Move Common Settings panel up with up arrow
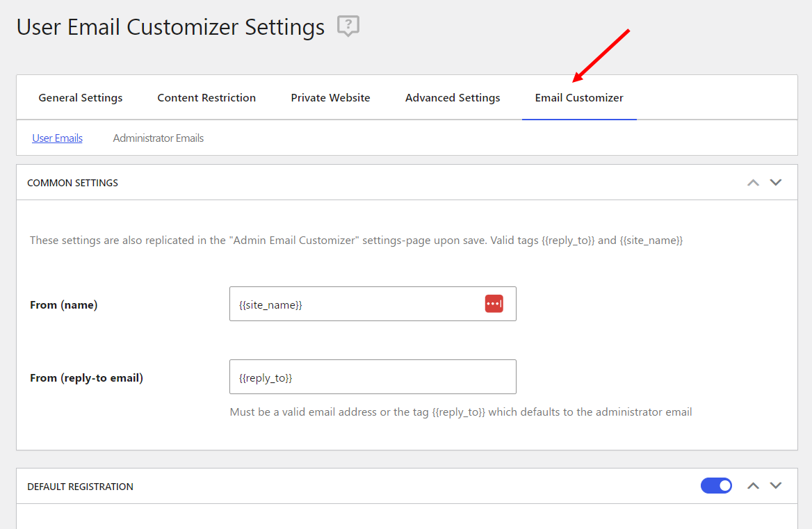The width and height of the screenshot is (812, 529). tap(753, 183)
